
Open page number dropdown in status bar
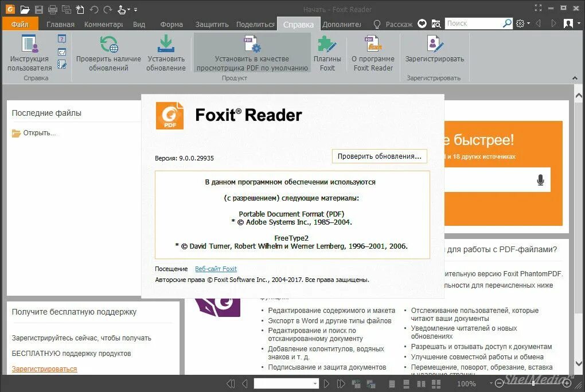click(315, 383)
